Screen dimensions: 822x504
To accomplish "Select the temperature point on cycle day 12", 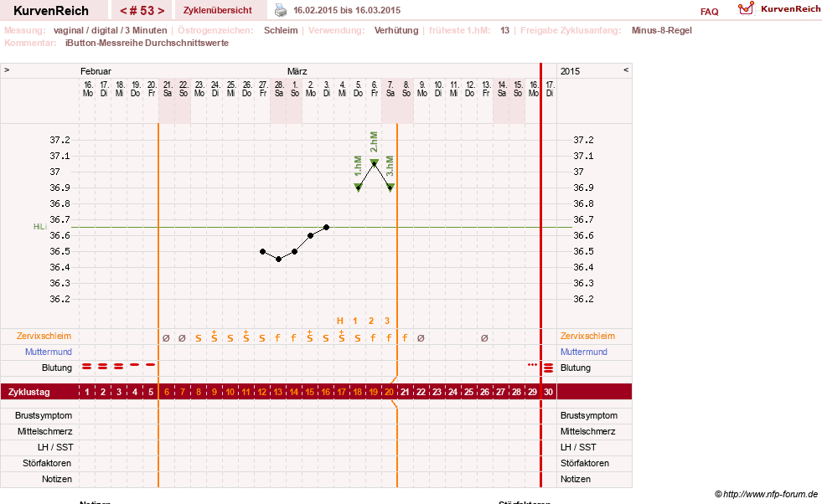I will (x=262, y=251).
